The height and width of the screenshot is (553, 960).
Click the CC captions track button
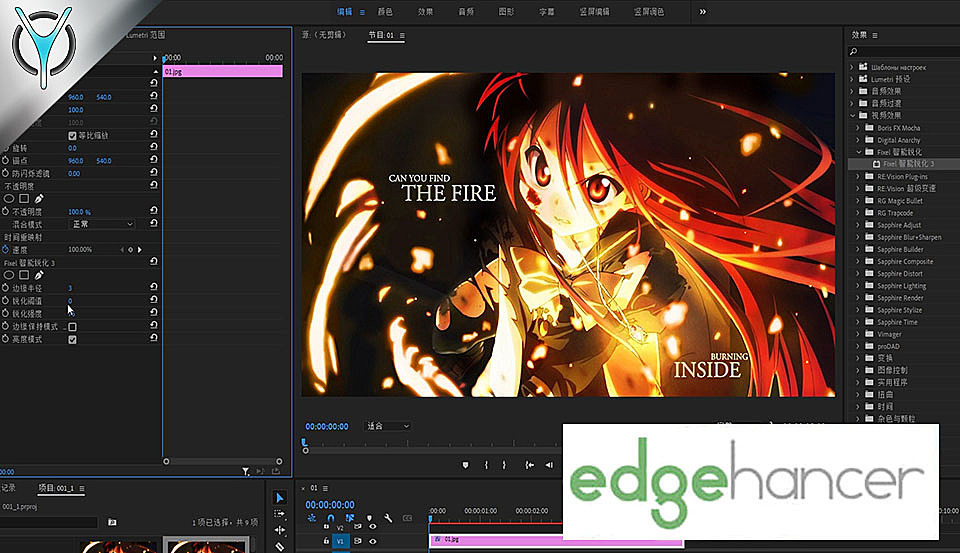click(x=407, y=518)
